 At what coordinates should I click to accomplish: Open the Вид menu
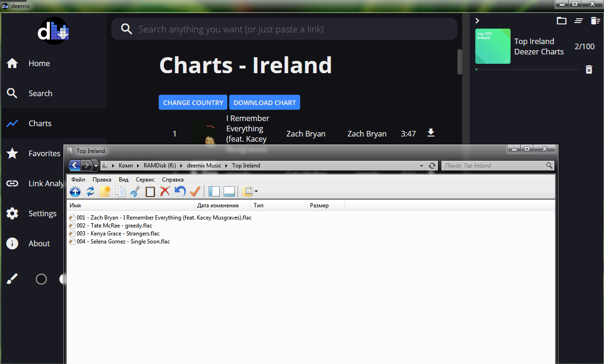[x=124, y=180]
